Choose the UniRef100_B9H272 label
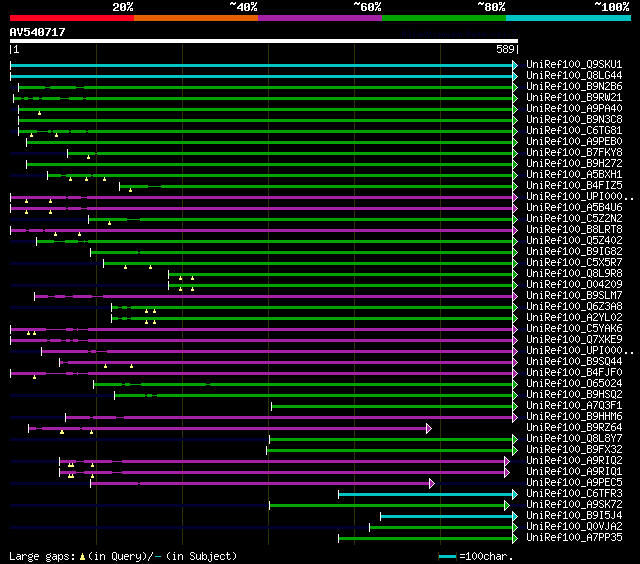The height and width of the screenshot is (564, 640). [574, 164]
